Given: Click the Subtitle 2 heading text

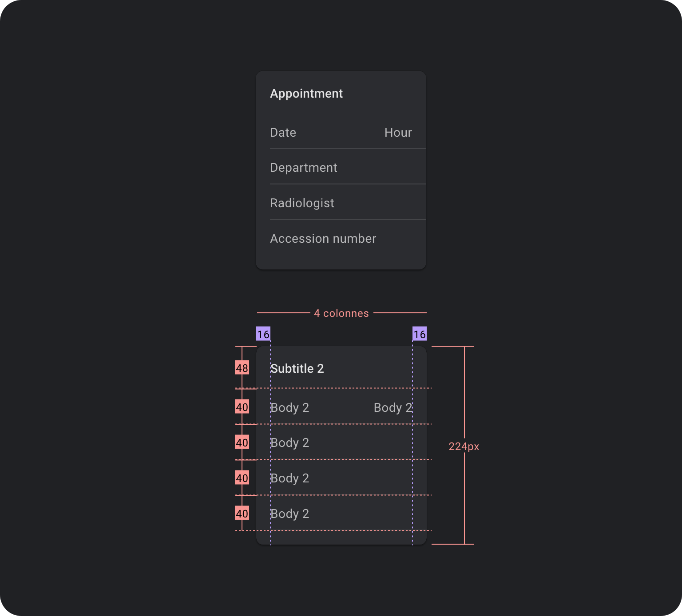Looking at the screenshot, I should coord(297,369).
